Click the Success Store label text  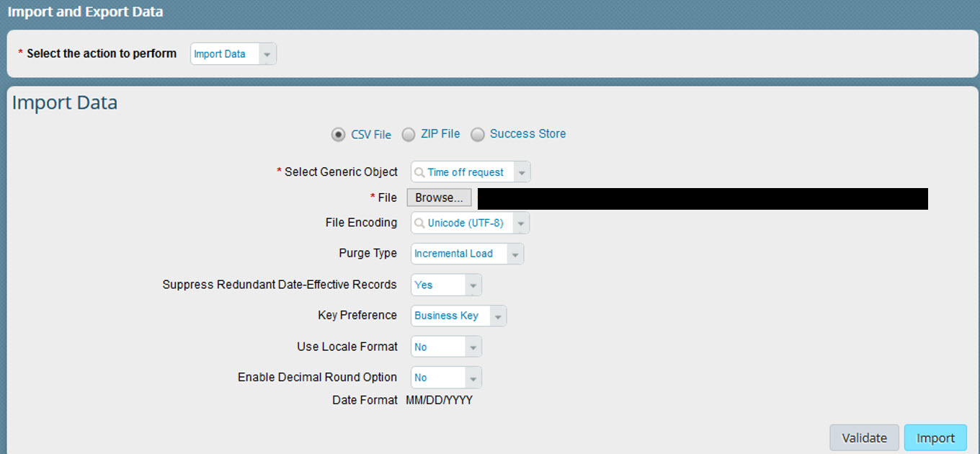pyautogui.click(x=528, y=134)
